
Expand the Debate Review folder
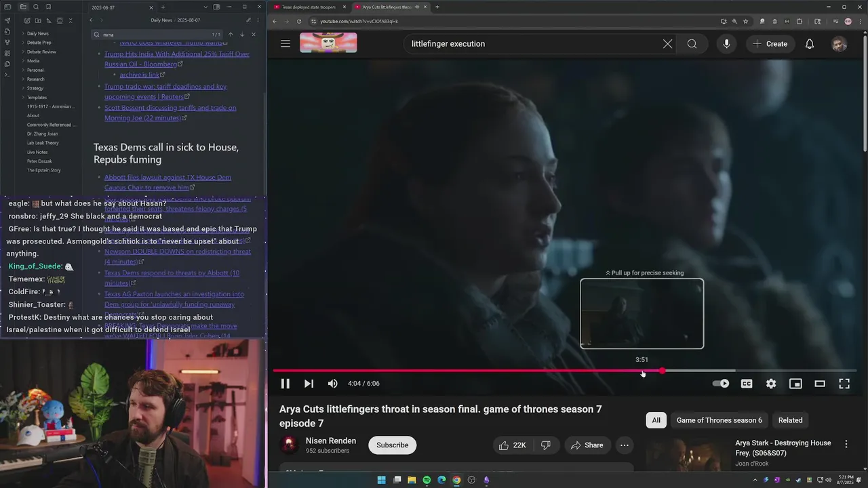pyautogui.click(x=41, y=52)
